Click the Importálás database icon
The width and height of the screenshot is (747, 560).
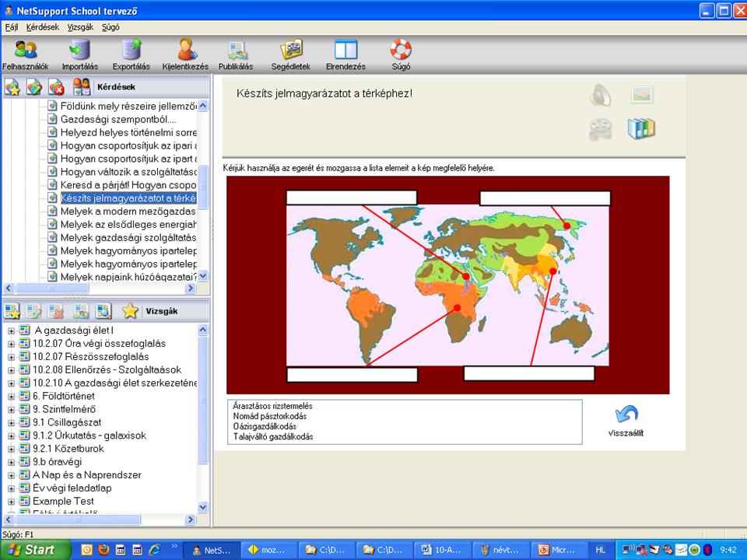(x=79, y=51)
